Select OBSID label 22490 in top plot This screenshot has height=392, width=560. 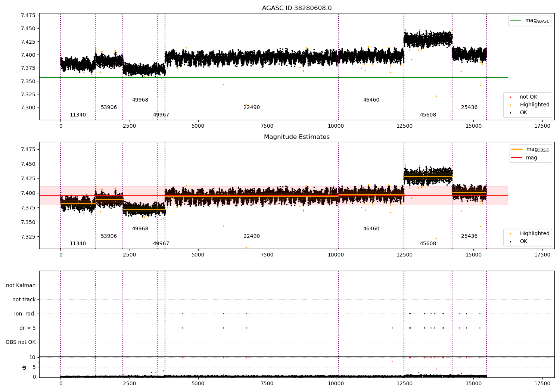pos(252,108)
